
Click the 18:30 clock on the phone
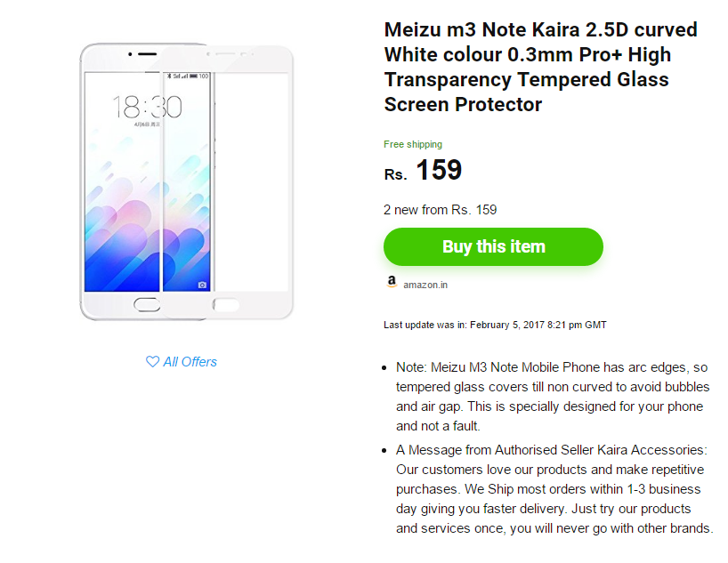coord(147,108)
